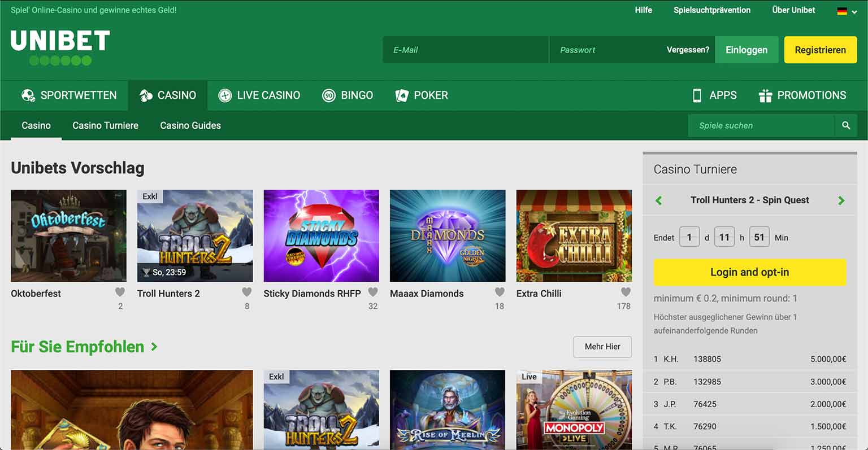The image size is (868, 450).
Task: Click the Apps phone icon
Action: 697,95
